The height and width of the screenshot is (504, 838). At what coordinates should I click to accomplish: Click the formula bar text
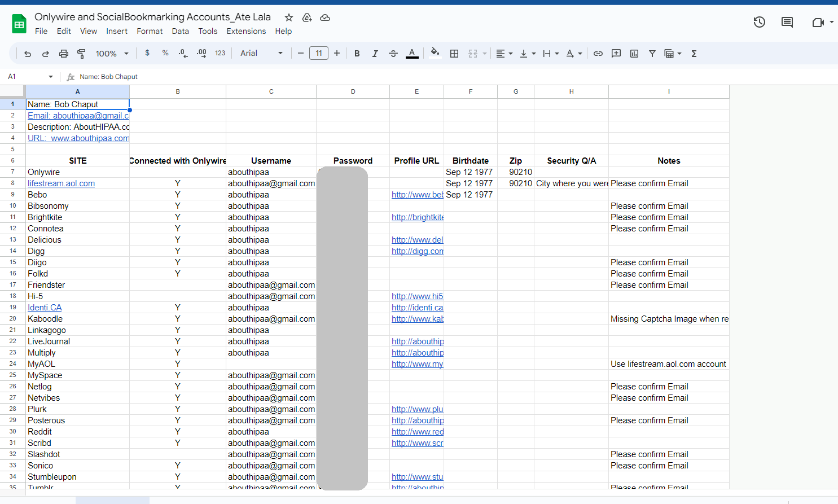click(108, 77)
